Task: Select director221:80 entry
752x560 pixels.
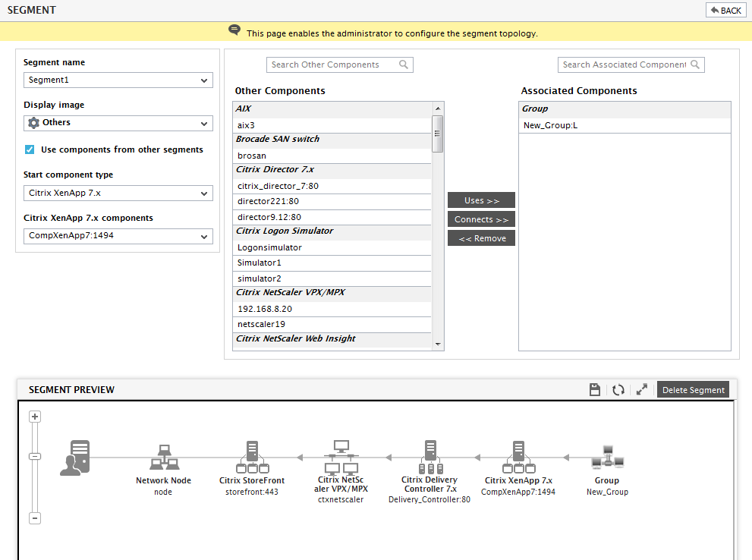Action: pyautogui.click(x=332, y=201)
